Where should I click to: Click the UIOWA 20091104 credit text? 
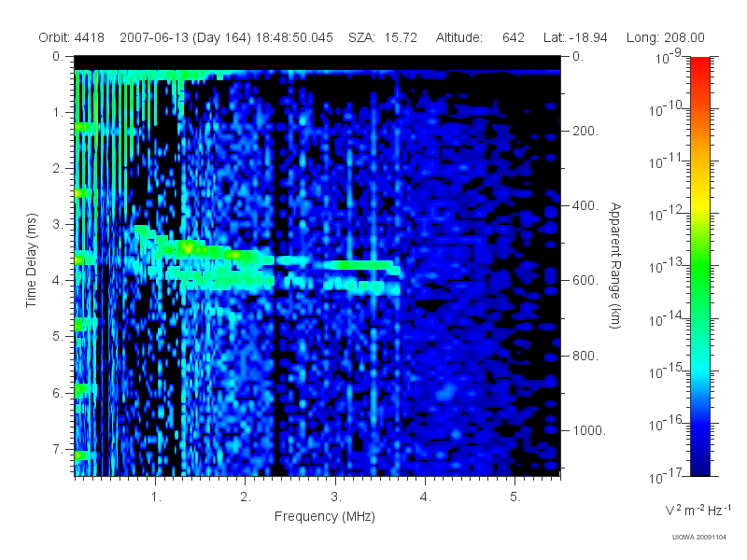pyautogui.click(x=698, y=538)
